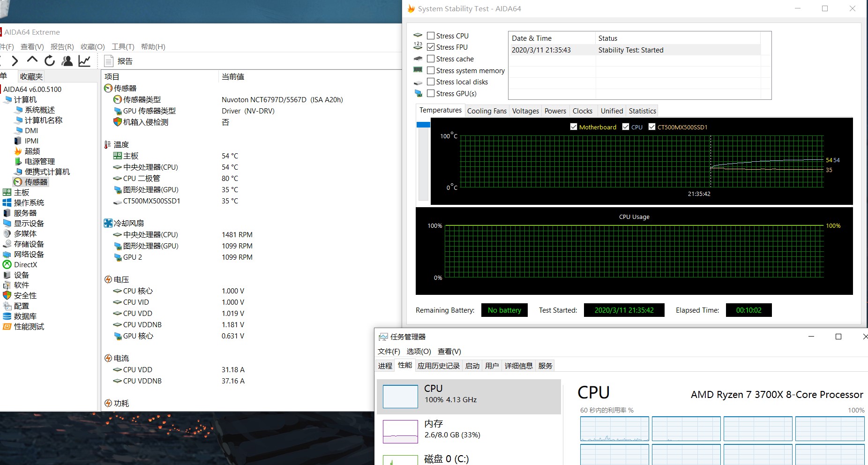Collapse the 计算机 tree node
The height and width of the screenshot is (465, 868).
point(25,99)
